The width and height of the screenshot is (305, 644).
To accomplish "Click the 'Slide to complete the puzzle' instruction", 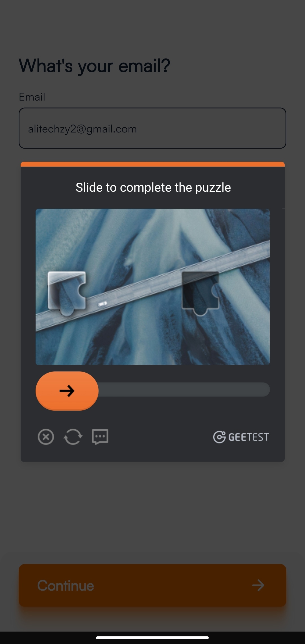I will click(153, 188).
